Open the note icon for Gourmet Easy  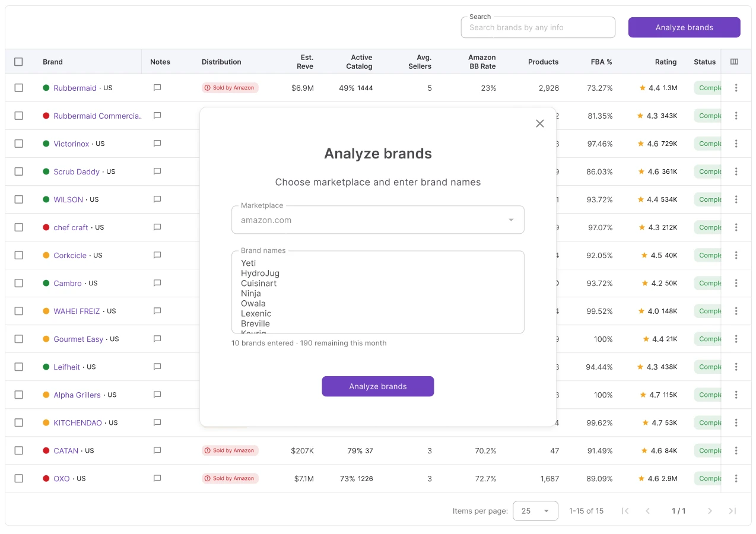coord(157,339)
